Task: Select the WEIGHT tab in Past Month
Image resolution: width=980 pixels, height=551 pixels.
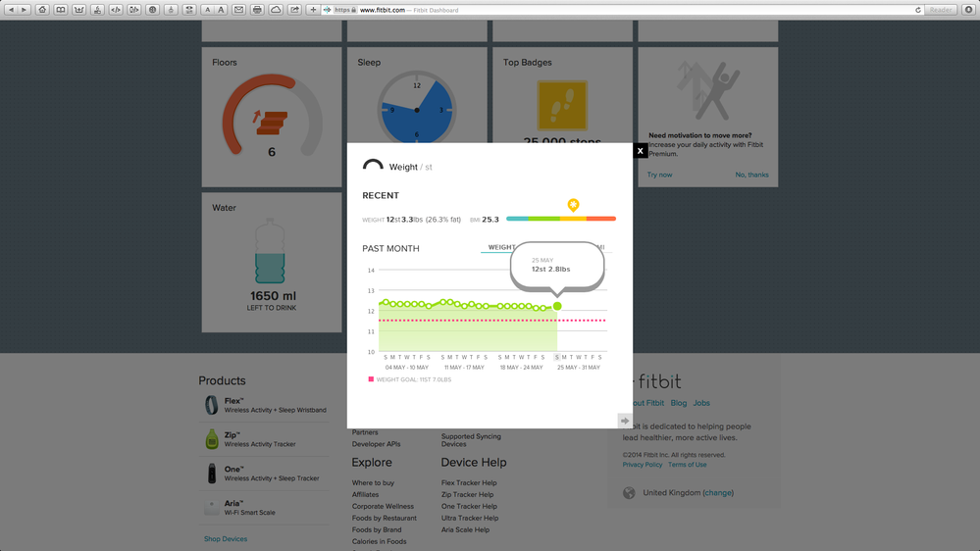Action: (x=501, y=247)
